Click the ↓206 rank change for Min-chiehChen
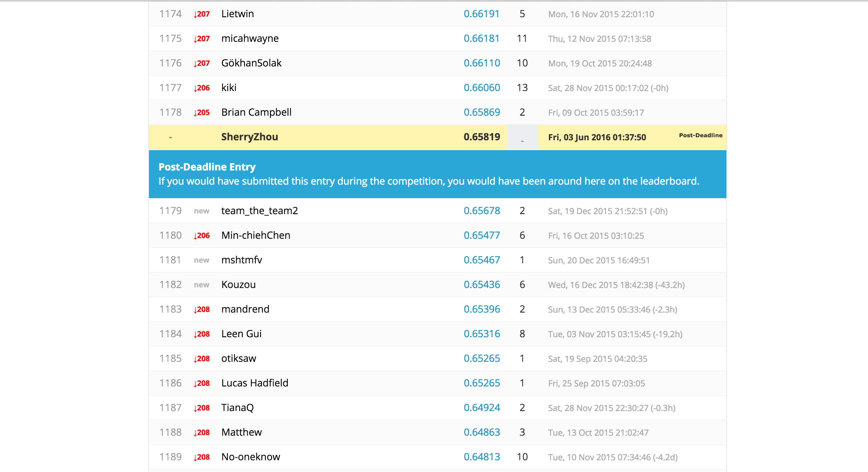This screenshot has height=472, width=868. click(202, 235)
